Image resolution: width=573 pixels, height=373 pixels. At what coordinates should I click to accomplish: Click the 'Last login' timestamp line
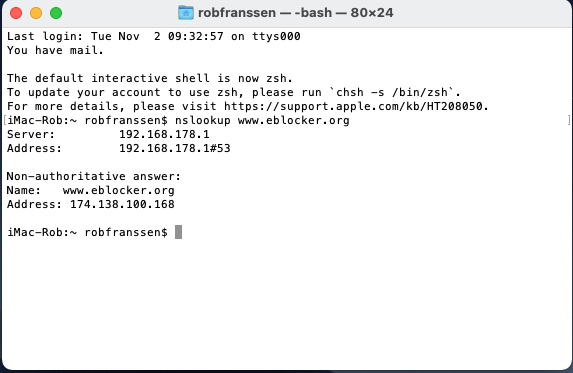[x=154, y=37]
